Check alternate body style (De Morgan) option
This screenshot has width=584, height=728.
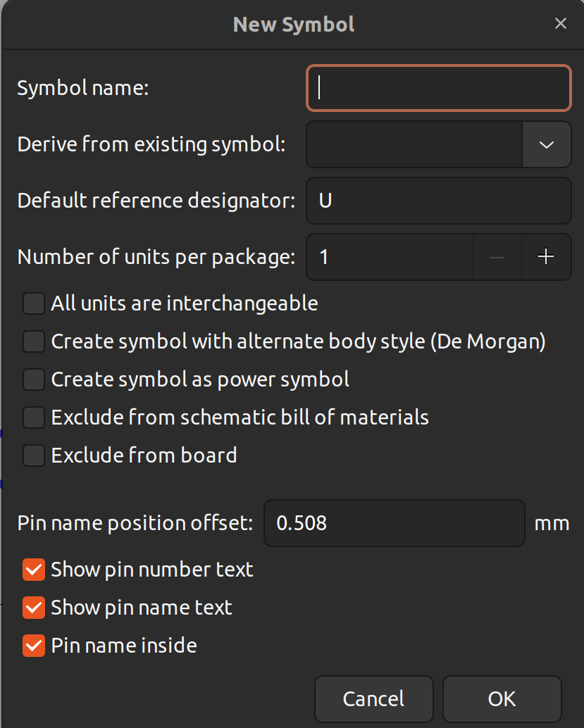pos(34,341)
